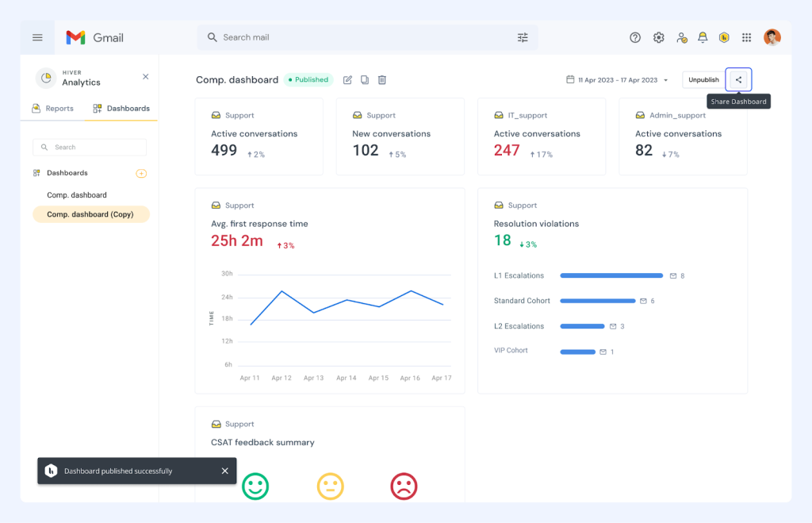
Task: Click the edit (pencil) icon next to Published
Action: (347, 79)
